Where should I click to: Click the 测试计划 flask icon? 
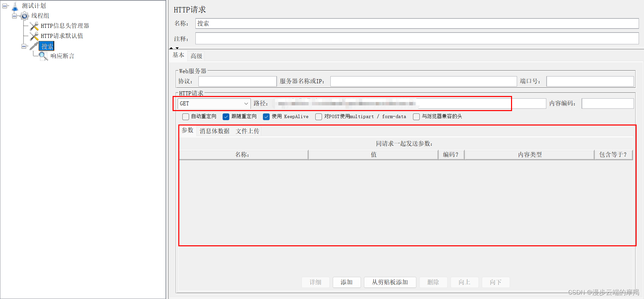coord(15,6)
